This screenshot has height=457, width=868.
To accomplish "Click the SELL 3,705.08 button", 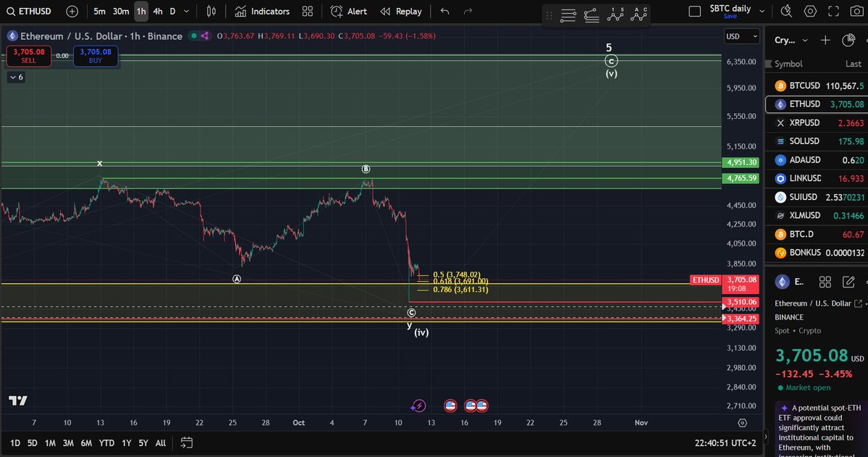I will click(x=29, y=55).
